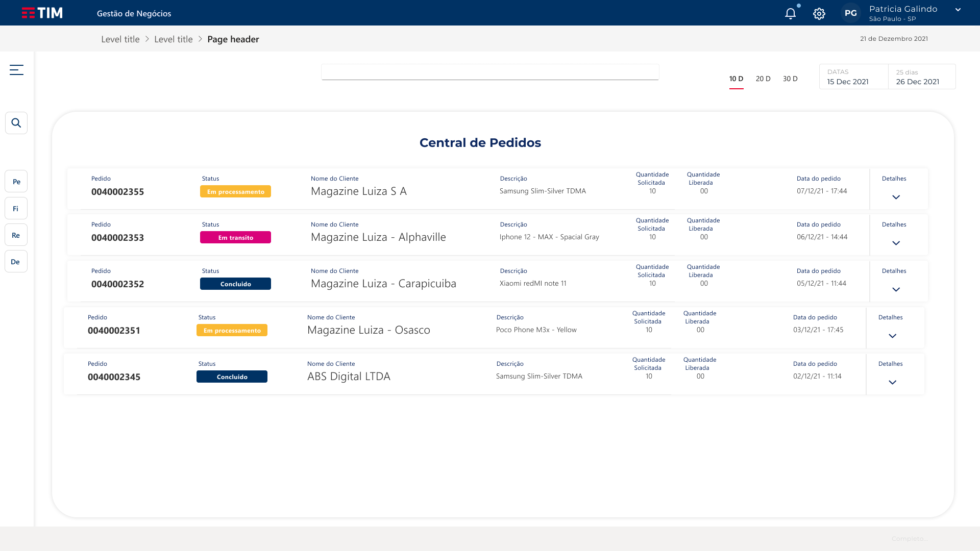Select the 30 D period tab
The width and height of the screenshot is (980, 551).
pos(790,79)
